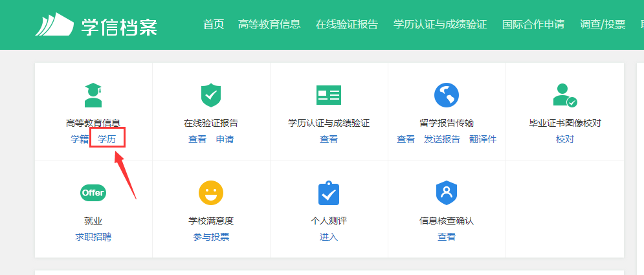Click the graduate icon above 高等教育信息
Viewport: 644px width, 275px height.
[x=93, y=95]
